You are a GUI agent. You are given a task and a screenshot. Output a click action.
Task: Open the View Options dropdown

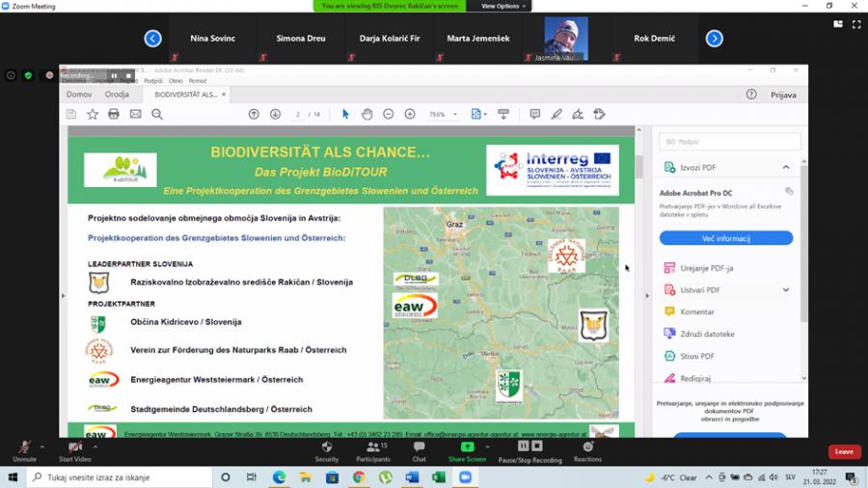(x=502, y=6)
